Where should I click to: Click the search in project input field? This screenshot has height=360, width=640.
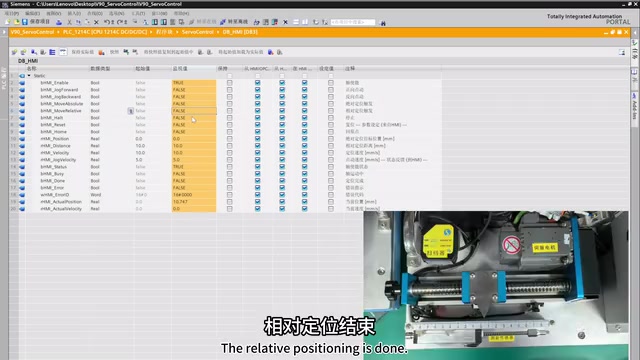pyautogui.click(x=353, y=22)
